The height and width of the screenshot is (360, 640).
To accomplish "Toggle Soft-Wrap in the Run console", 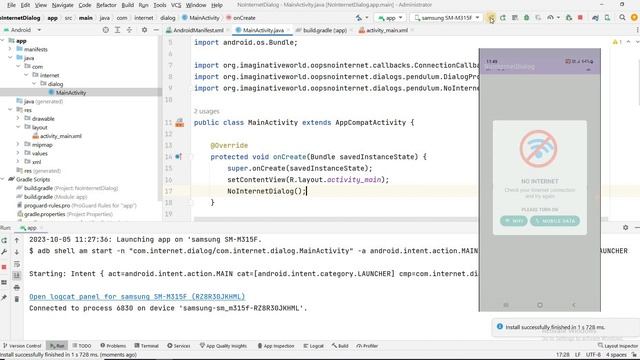I will (17, 264).
